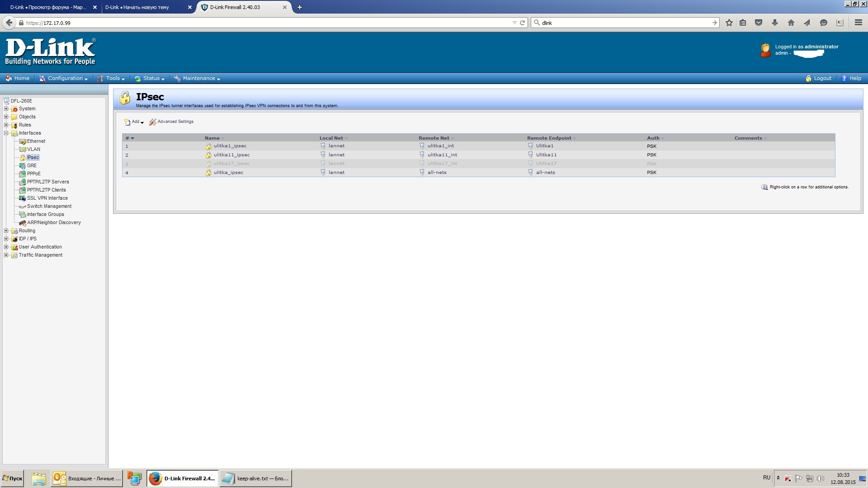Click the GRE interface icon

(x=22, y=166)
